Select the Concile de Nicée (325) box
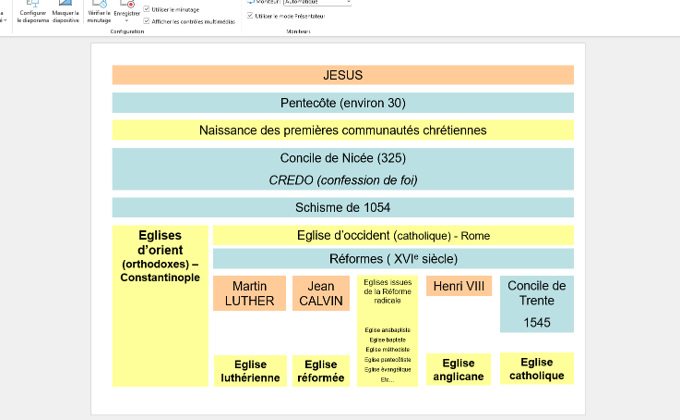 click(x=342, y=168)
